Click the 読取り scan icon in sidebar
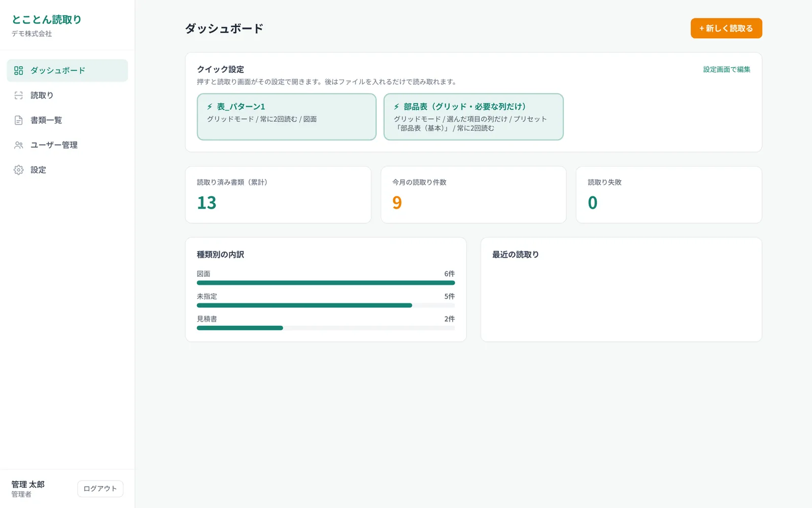This screenshot has width=812, height=508. [x=19, y=96]
